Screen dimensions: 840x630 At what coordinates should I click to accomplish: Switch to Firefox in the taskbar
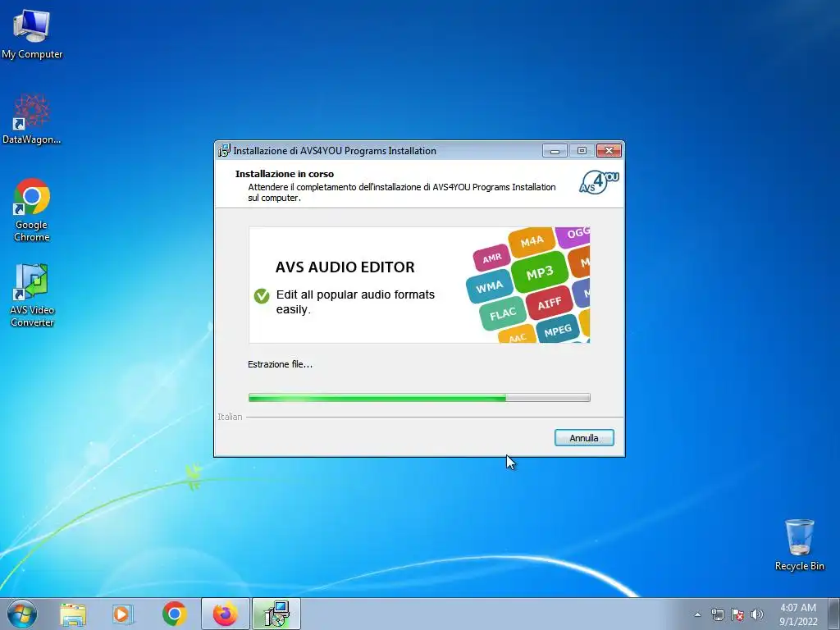pos(225,614)
